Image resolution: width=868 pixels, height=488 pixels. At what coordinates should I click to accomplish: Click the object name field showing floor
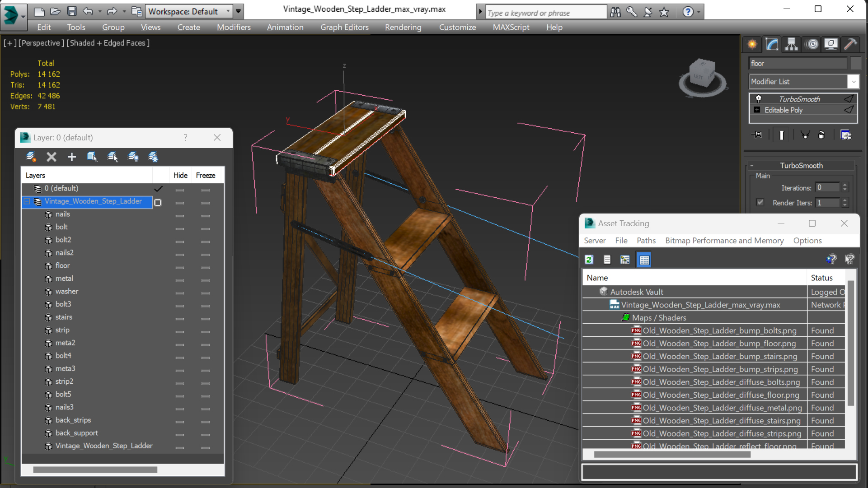798,63
